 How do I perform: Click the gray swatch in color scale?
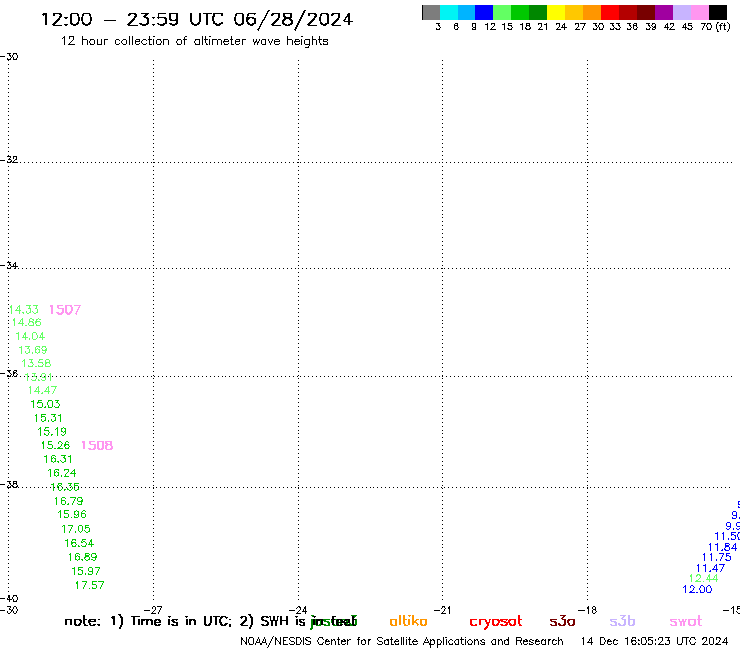pos(431,12)
